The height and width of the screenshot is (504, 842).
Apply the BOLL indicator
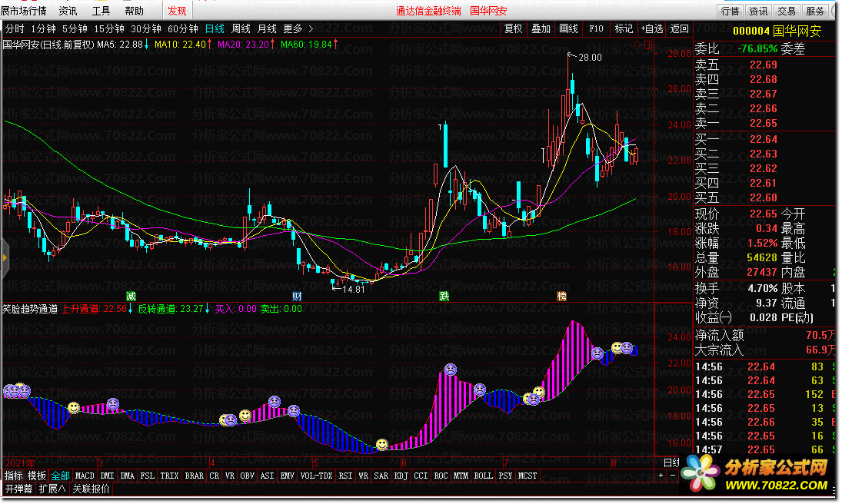pyautogui.click(x=484, y=476)
